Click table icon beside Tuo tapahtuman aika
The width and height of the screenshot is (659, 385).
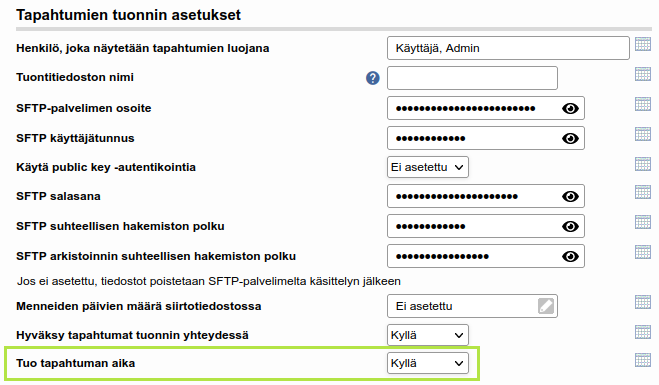[643, 360]
